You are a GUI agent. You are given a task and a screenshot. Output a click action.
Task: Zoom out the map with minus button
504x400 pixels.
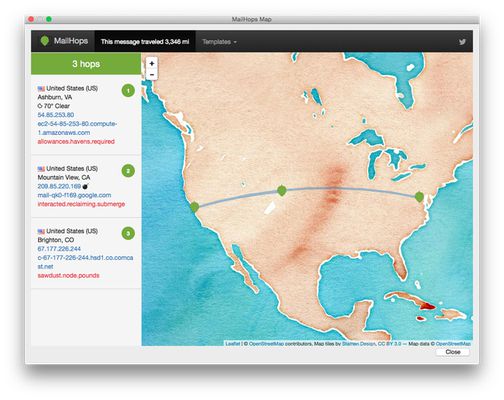(152, 74)
